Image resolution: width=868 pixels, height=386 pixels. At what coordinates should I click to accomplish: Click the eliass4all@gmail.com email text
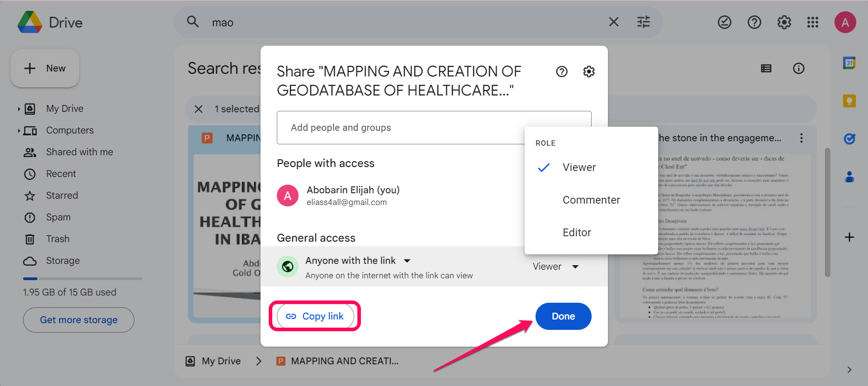[x=346, y=202]
